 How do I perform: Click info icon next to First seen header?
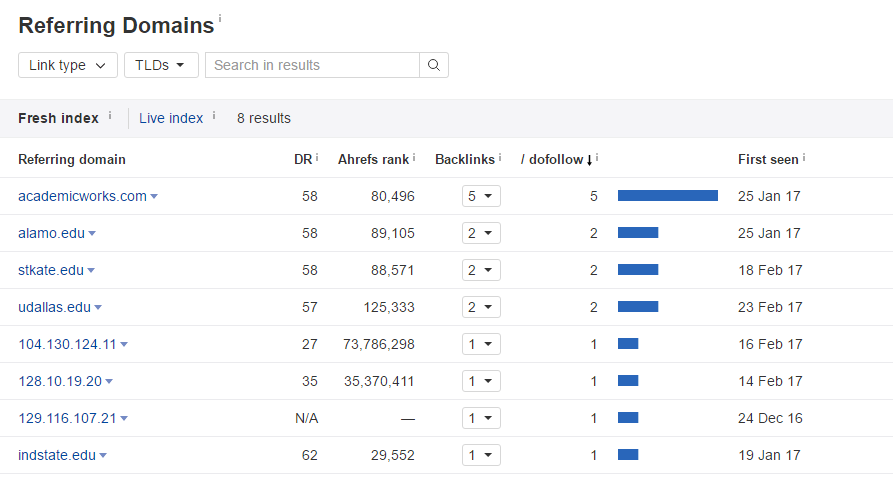point(804,157)
